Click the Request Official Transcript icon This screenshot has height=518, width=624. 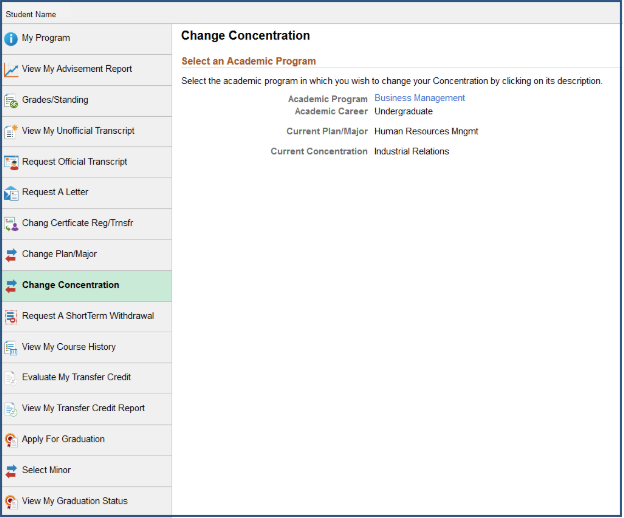pyautogui.click(x=11, y=162)
